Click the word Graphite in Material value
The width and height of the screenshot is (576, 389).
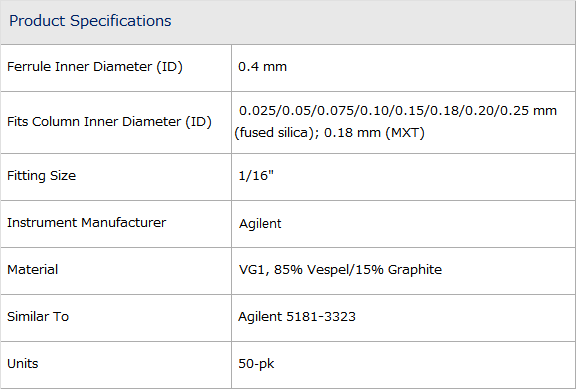[415, 270]
